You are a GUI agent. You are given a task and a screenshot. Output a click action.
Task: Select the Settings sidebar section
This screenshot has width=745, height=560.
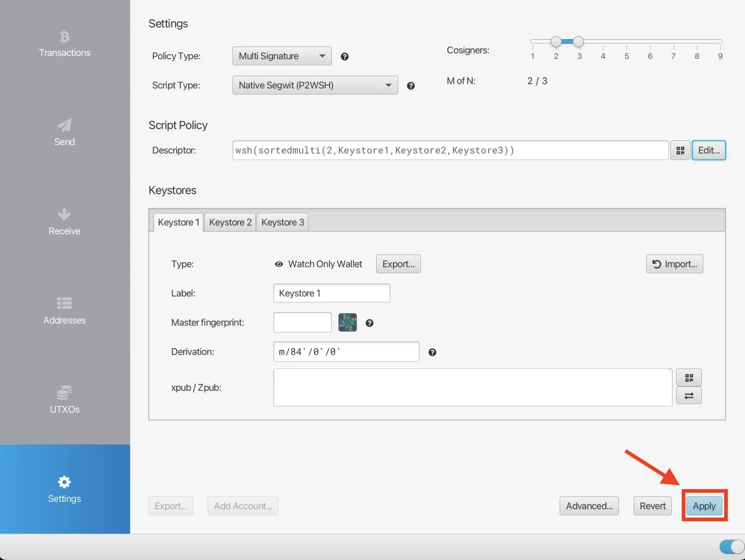tap(64, 489)
